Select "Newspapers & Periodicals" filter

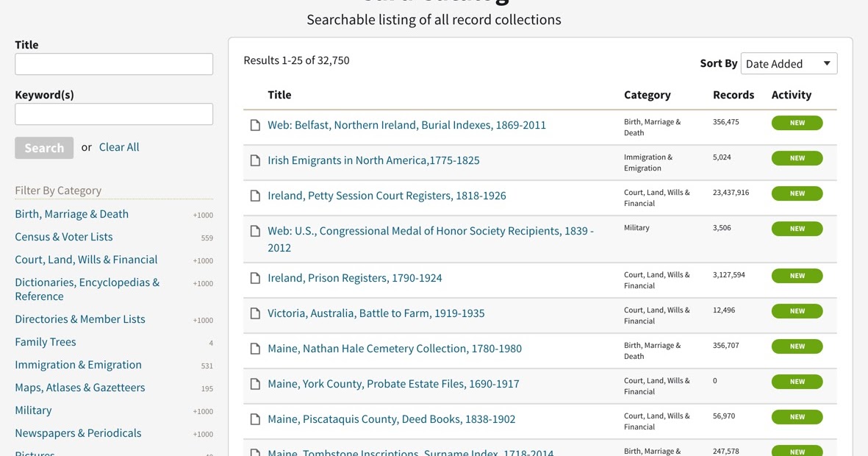(78, 433)
